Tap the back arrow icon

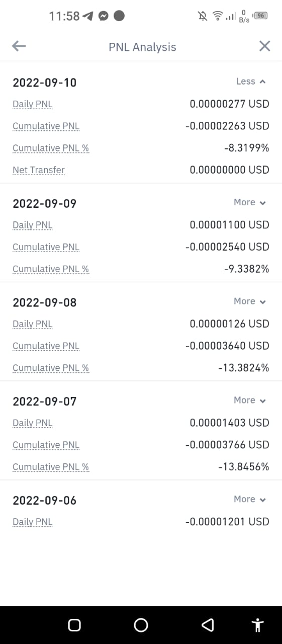coord(19,46)
